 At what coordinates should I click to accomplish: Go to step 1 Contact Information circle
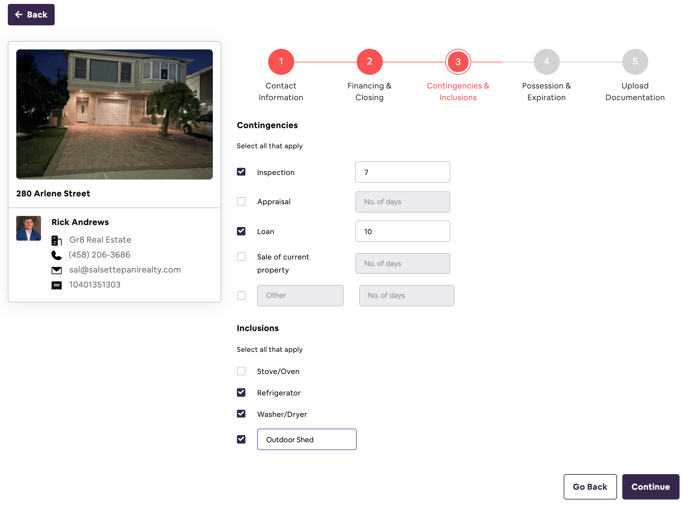281,61
